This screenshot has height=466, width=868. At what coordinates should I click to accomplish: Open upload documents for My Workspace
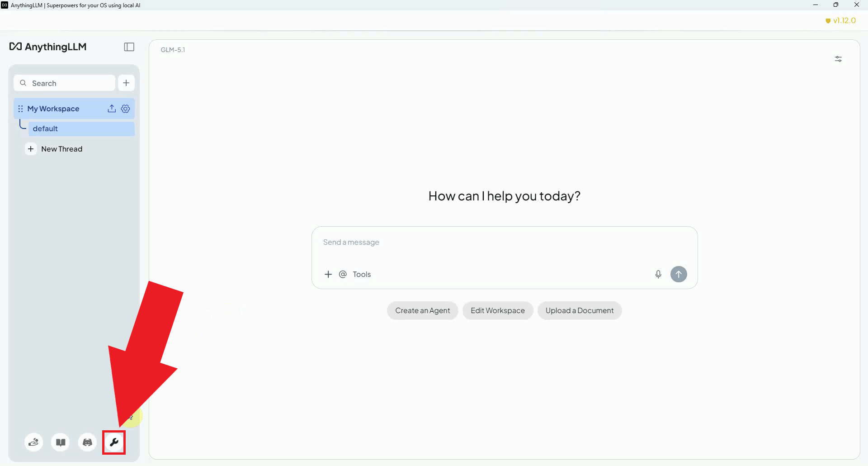[x=112, y=109]
